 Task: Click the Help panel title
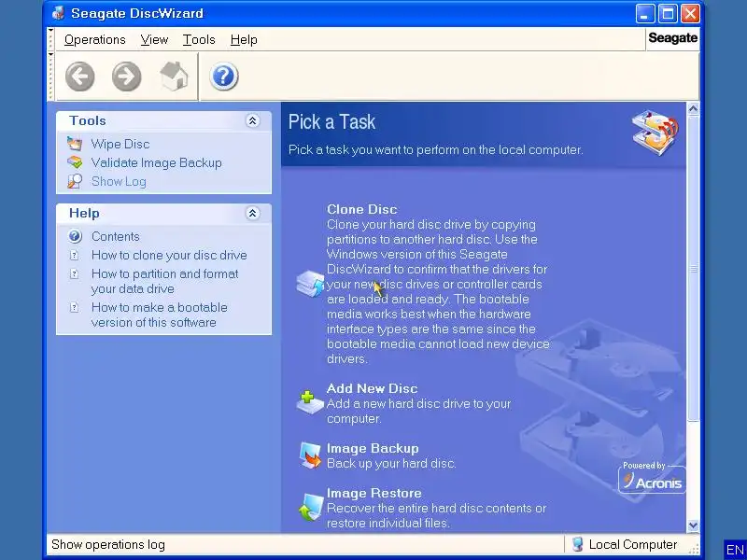tap(84, 213)
